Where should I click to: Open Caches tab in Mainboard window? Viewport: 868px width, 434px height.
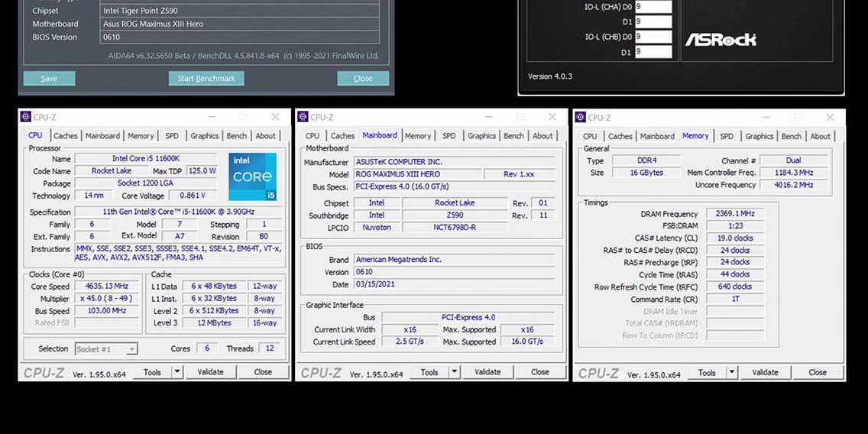pos(342,136)
